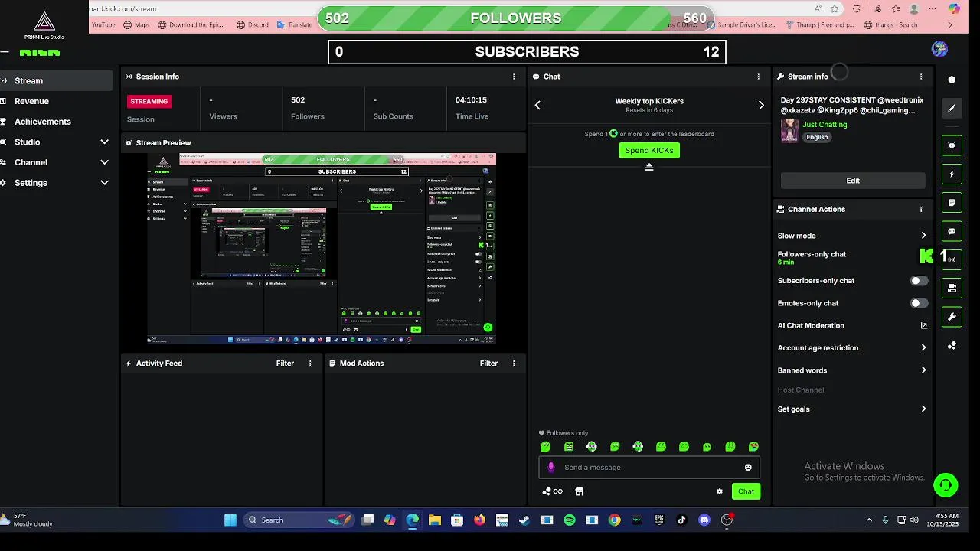
Task: Click the PRISM Live Studio logo
Action: [44, 25]
